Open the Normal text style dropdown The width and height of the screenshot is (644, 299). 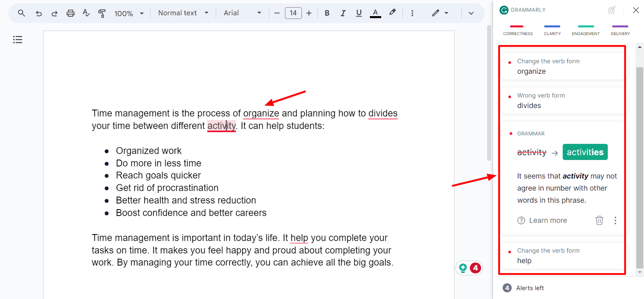[183, 13]
